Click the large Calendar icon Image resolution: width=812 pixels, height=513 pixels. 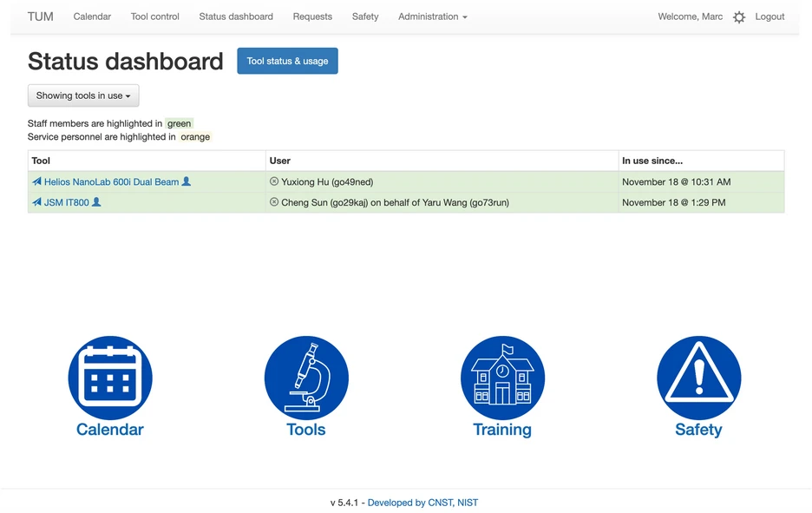(110, 378)
